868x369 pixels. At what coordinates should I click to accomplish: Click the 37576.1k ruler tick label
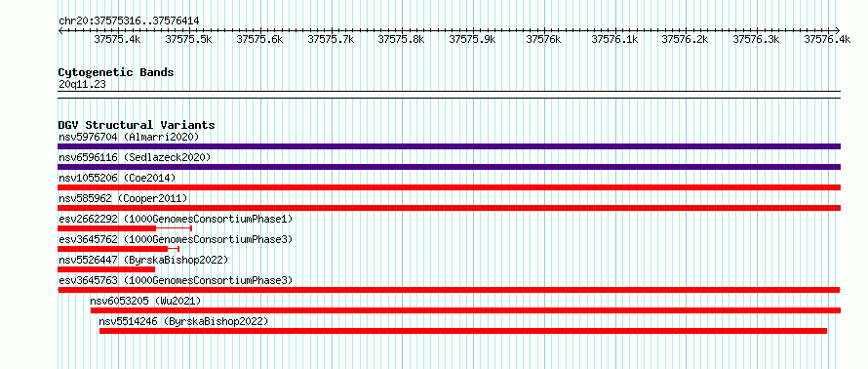pyautogui.click(x=614, y=39)
